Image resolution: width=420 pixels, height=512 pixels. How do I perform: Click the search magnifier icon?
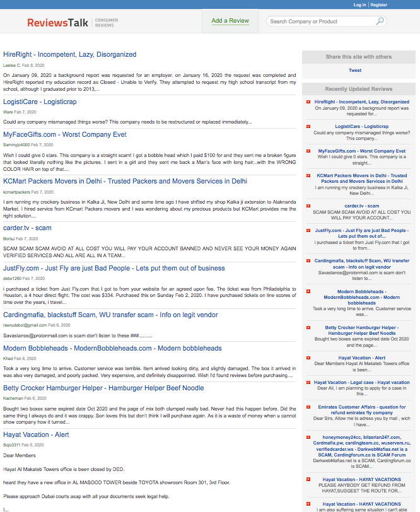[x=380, y=21]
